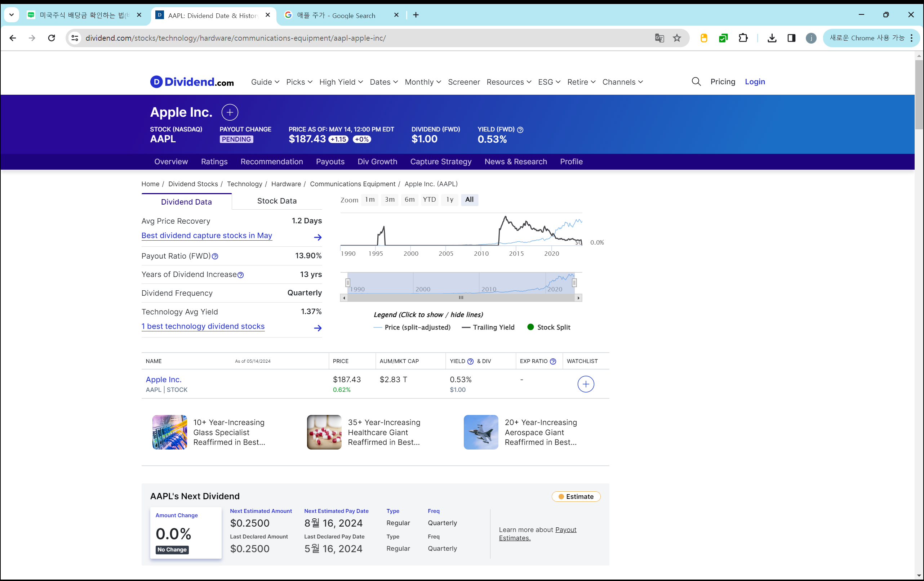Expand the Resources dropdown menu
The width and height of the screenshot is (924, 581).
pos(508,82)
